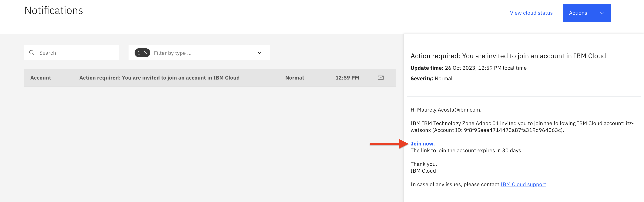Click the Severity: Normal line in the detail panel
644x202 pixels.
(431, 78)
